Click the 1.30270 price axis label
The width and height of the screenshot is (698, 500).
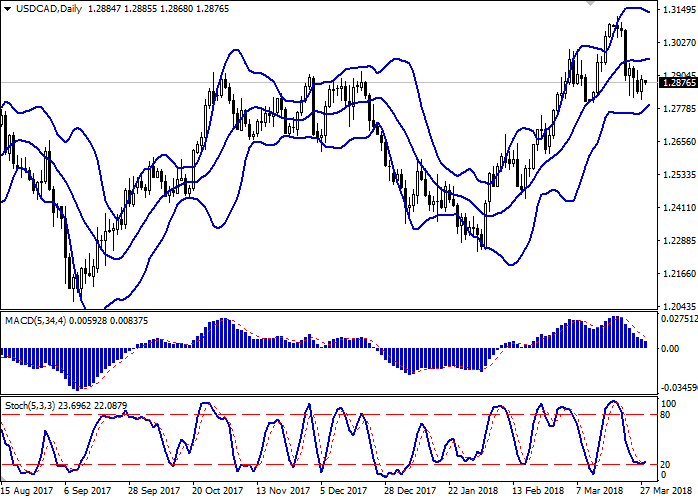tap(679, 43)
